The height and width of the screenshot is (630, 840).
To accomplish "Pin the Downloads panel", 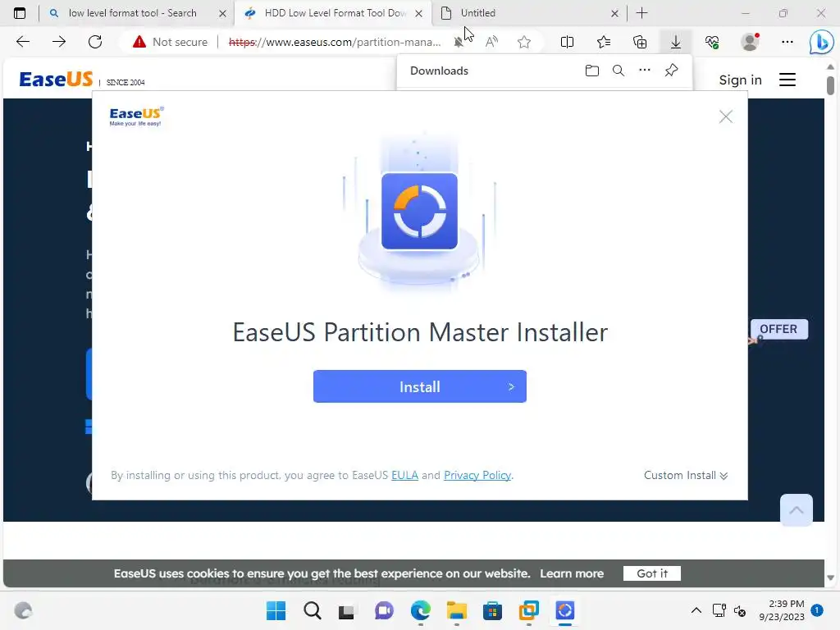I will pyautogui.click(x=671, y=71).
